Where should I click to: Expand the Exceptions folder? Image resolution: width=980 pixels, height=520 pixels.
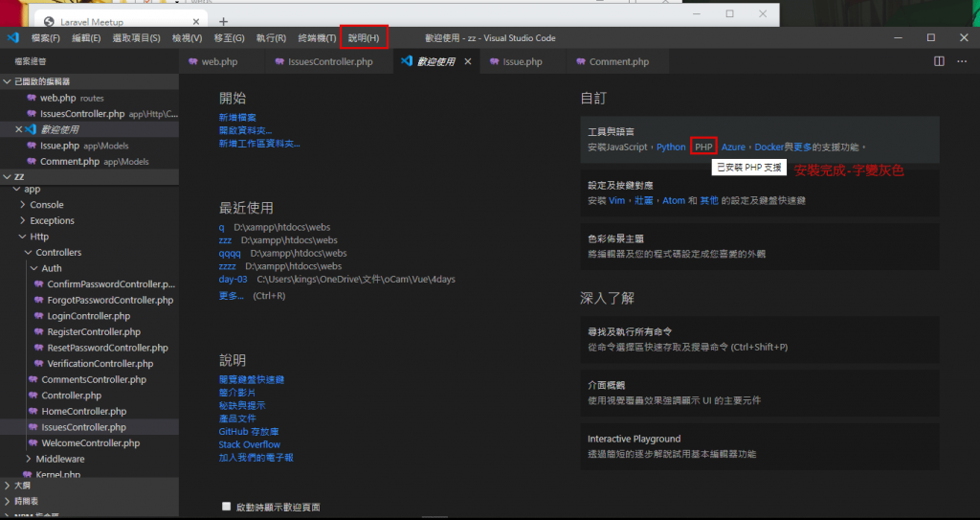23,220
